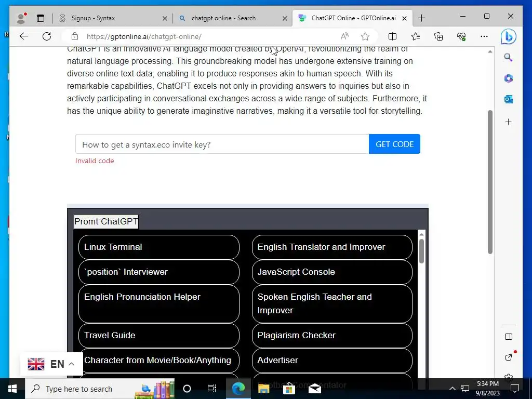Select the Advertiser prompt
The width and height of the screenshot is (532, 399).
[332, 361]
